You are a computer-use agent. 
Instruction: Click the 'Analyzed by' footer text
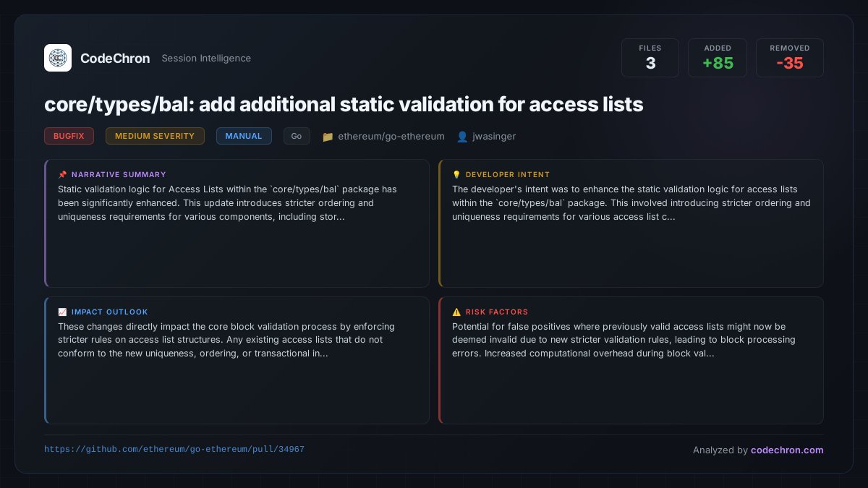(x=720, y=450)
